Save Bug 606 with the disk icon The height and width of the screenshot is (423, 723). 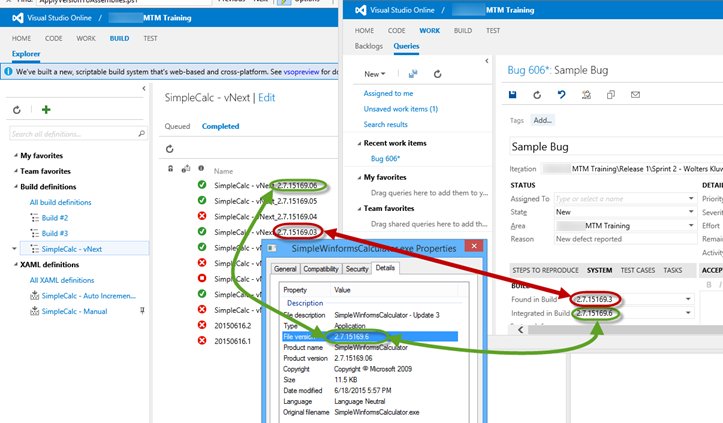pyautogui.click(x=512, y=95)
